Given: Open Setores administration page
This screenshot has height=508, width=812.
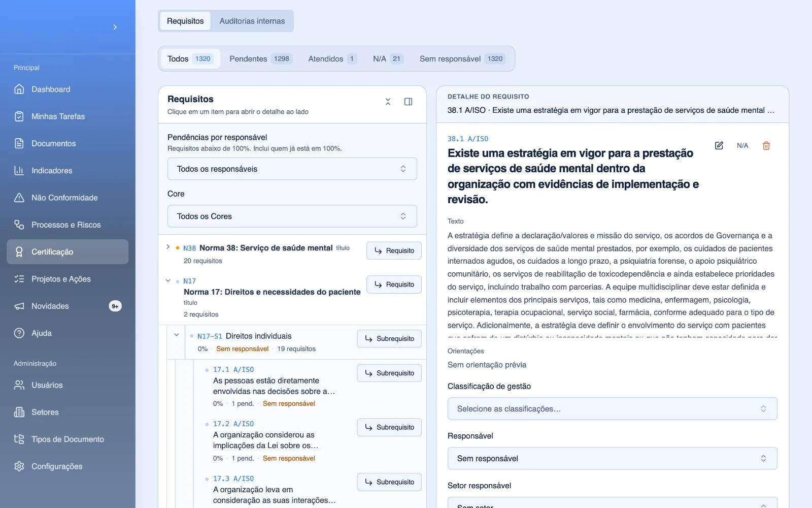Looking at the screenshot, I should (67, 412).
